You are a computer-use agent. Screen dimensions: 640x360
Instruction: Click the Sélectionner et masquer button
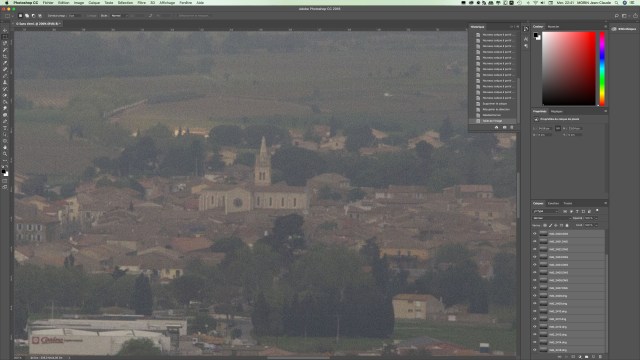point(193,16)
